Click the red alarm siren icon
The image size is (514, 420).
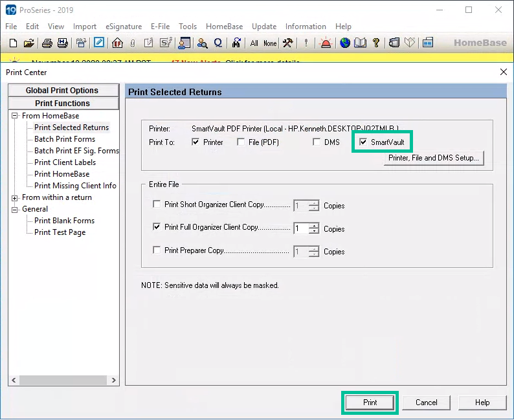pyautogui.click(x=326, y=43)
